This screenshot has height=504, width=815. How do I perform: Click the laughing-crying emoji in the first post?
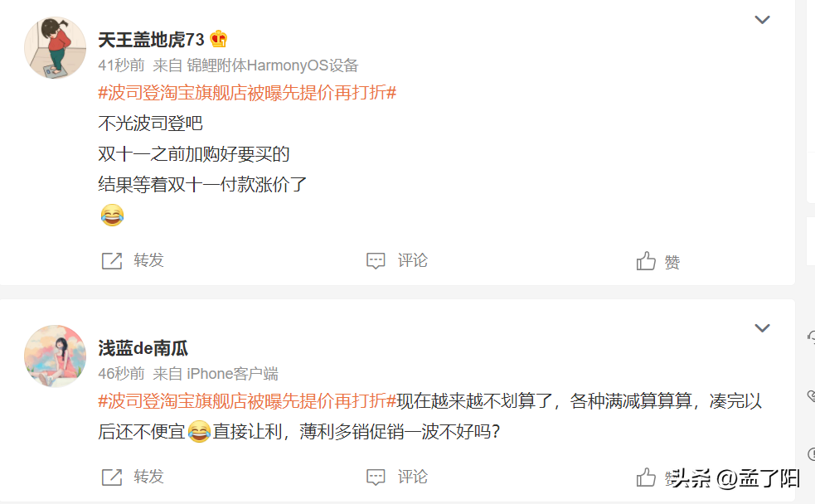(x=112, y=215)
